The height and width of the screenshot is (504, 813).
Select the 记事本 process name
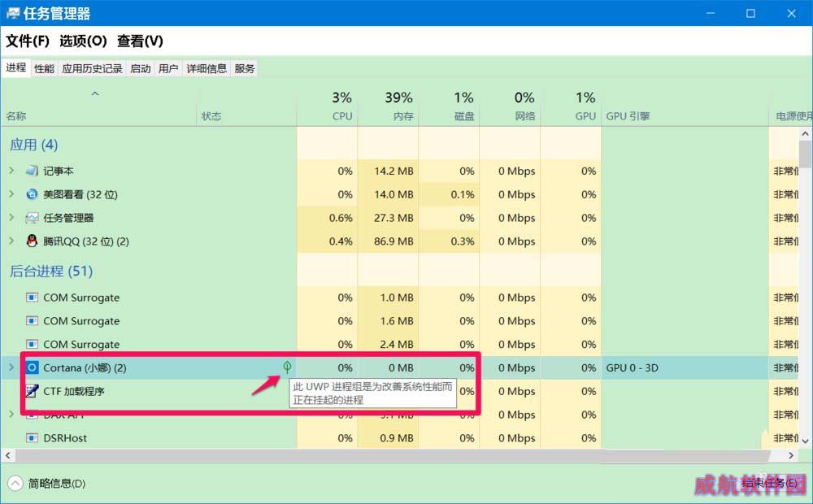tap(58, 171)
